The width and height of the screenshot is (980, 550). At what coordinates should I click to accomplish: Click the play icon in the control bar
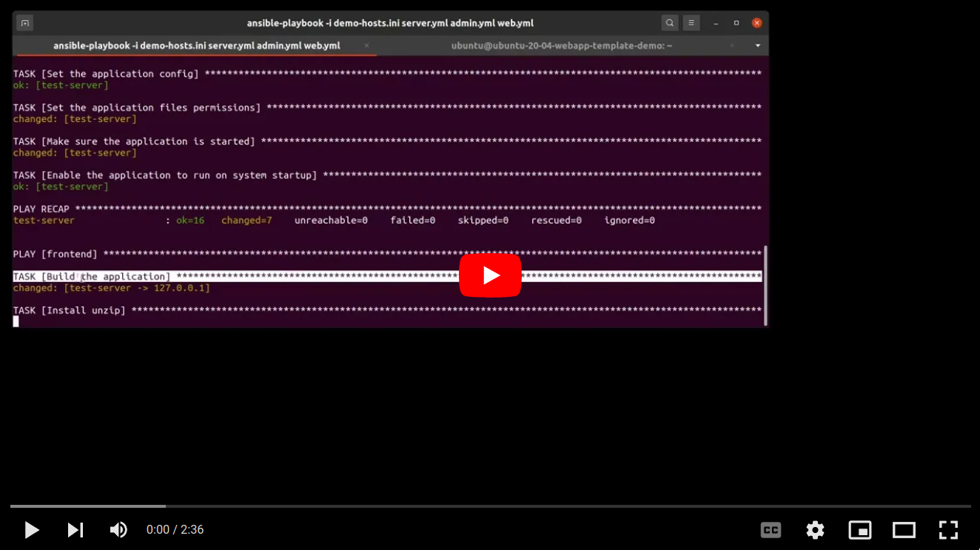(x=32, y=530)
